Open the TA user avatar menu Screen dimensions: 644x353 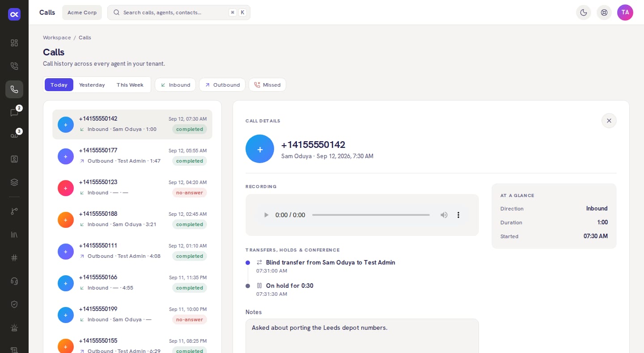coord(625,13)
